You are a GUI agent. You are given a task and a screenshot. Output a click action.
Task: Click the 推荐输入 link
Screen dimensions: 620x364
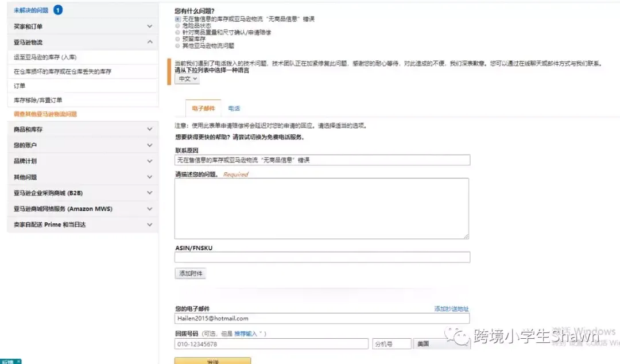[x=246, y=334]
